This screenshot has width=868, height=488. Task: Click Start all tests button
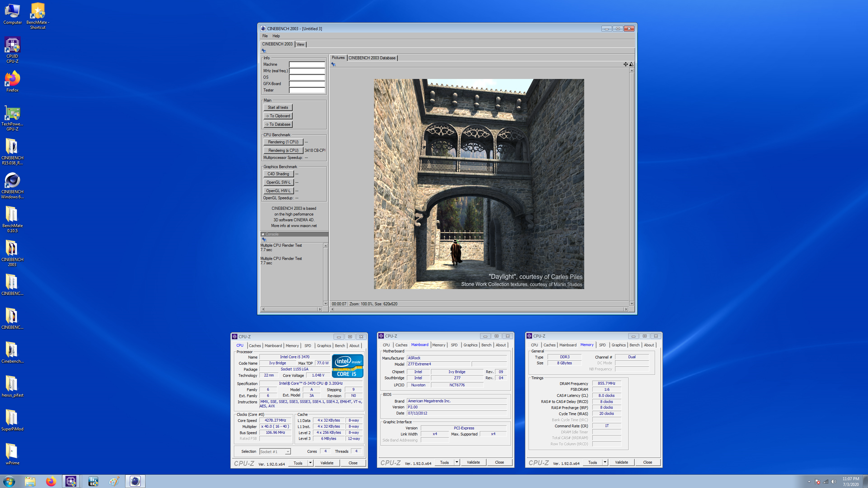tap(278, 107)
